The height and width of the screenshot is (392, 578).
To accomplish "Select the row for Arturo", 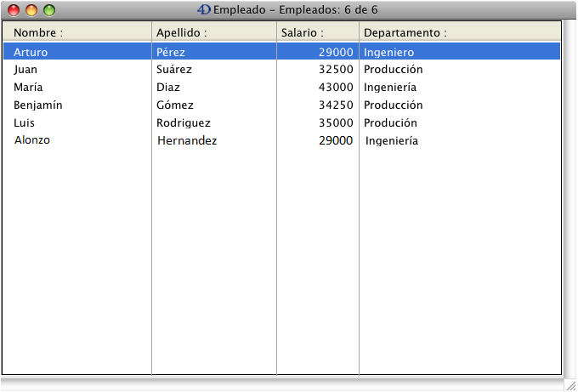I will pos(31,52).
